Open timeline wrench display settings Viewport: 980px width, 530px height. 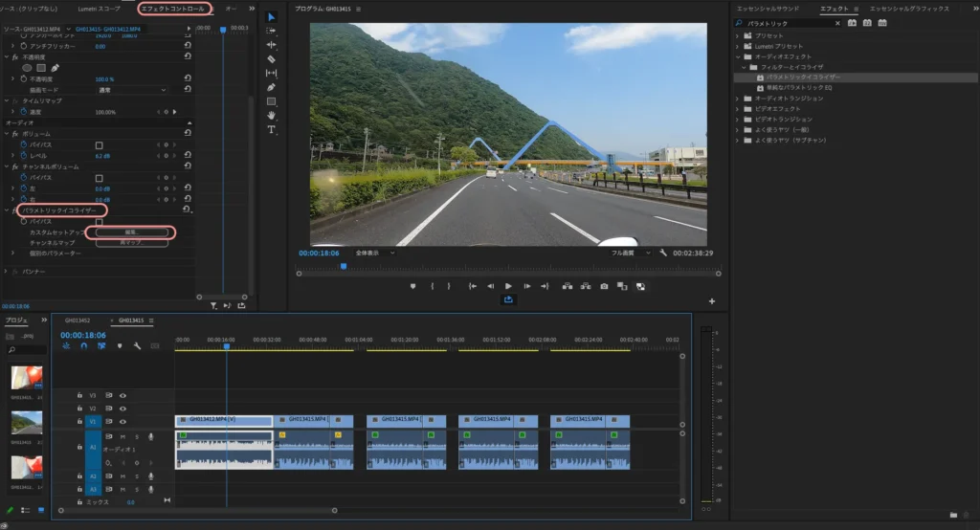138,346
